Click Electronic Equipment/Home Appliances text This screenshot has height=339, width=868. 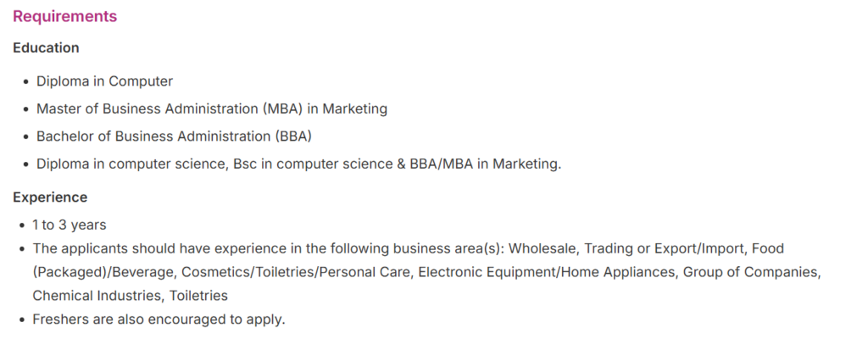pos(547,272)
